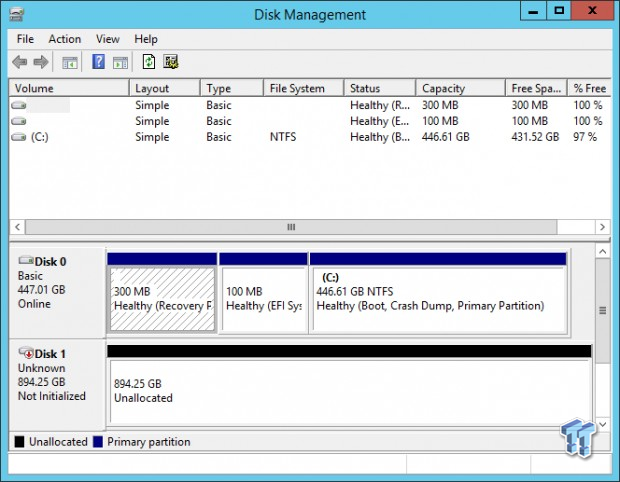Sort by the Volume column header
The width and height of the screenshot is (620, 482).
click(69, 88)
